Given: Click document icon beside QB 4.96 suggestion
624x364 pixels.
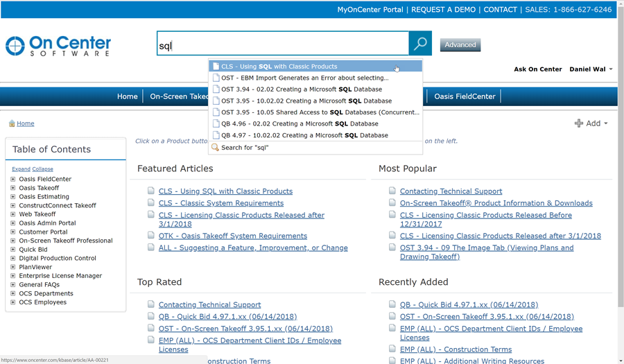Looking at the screenshot, I should pyautogui.click(x=216, y=123).
